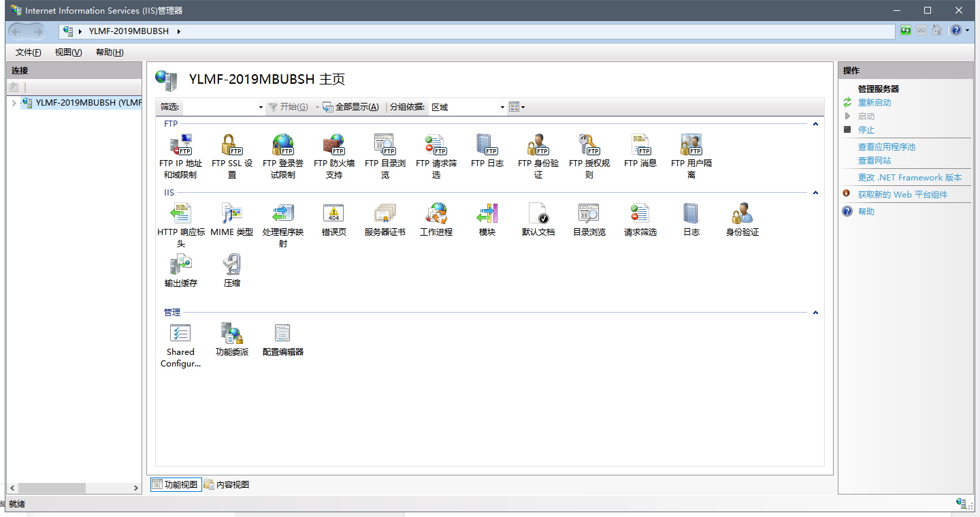The image size is (980, 517).
Task: Select YLMF-2019MBUBSH server in connections tree
Action: pos(81,103)
